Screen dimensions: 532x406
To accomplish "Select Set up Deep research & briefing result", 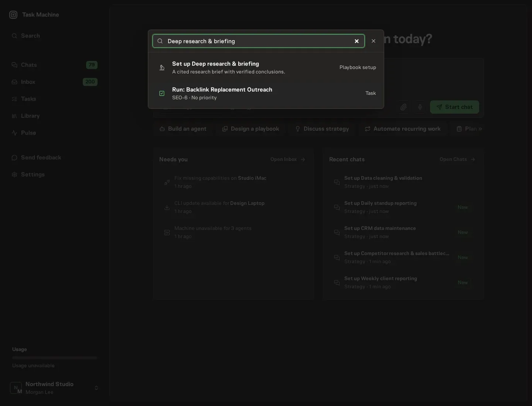I will coord(266,68).
